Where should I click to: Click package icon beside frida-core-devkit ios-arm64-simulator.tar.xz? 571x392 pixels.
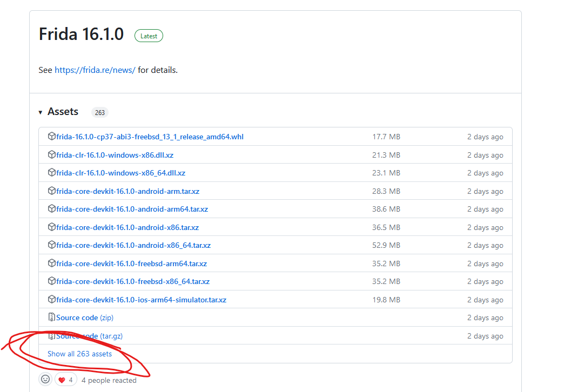point(52,300)
